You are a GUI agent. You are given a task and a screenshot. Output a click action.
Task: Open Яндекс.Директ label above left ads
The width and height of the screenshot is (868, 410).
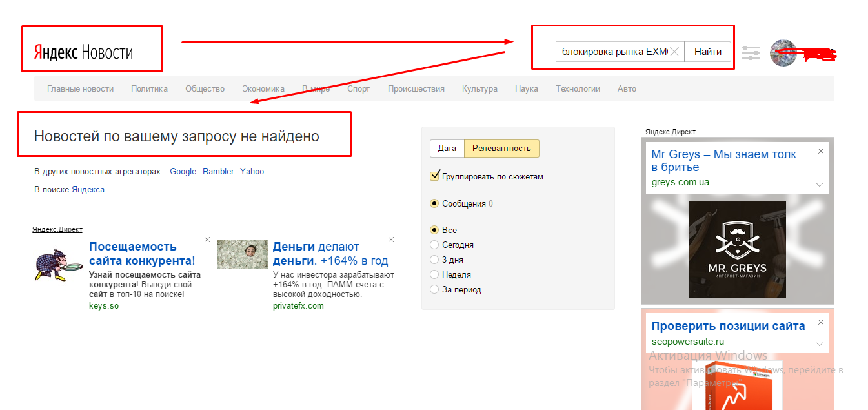tap(57, 230)
